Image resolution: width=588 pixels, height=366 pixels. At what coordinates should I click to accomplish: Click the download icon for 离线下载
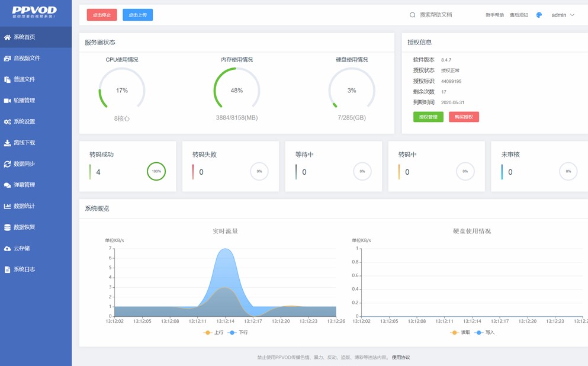pos(7,143)
